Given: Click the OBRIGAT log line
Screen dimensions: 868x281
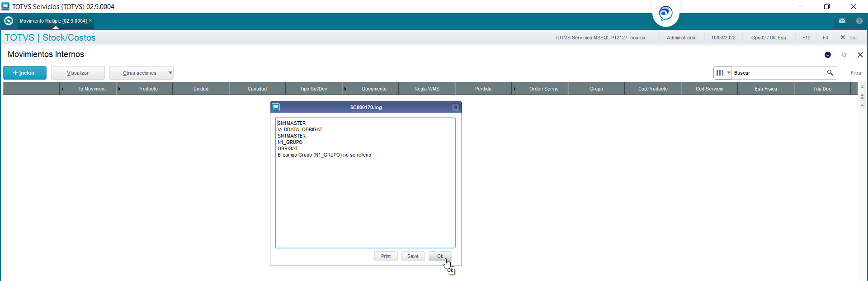Looking at the screenshot, I should (288, 148).
